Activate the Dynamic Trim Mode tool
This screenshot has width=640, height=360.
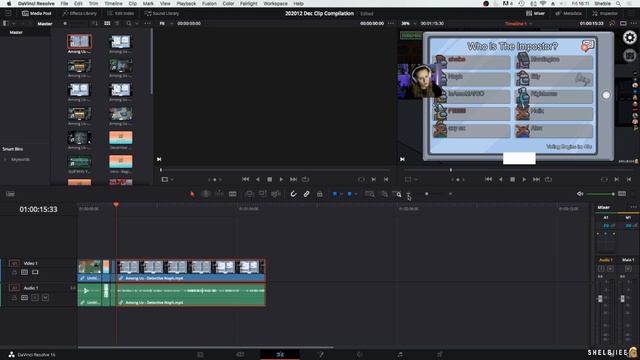point(219,194)
